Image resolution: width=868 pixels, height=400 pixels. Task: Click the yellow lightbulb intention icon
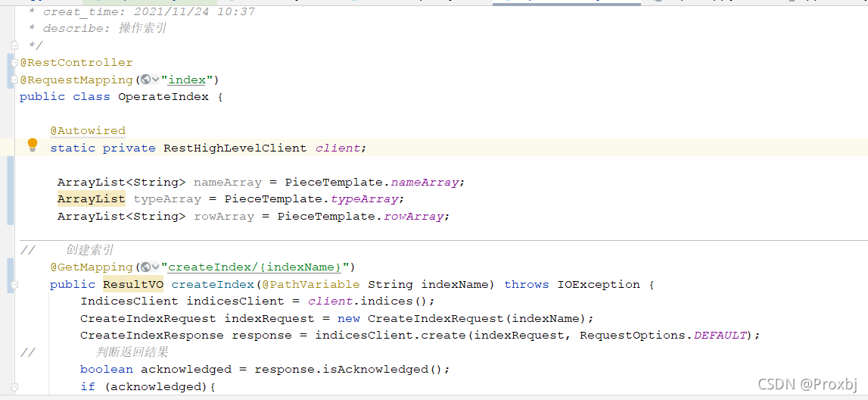pos(32,145)
